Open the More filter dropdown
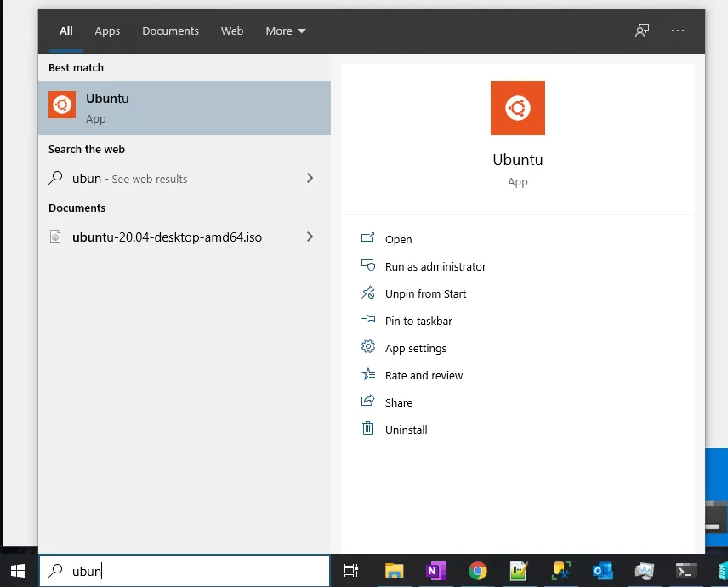Image resolution: width=728 pixels, height=587 pixels. pyautogui.click(x=286, y=31)
